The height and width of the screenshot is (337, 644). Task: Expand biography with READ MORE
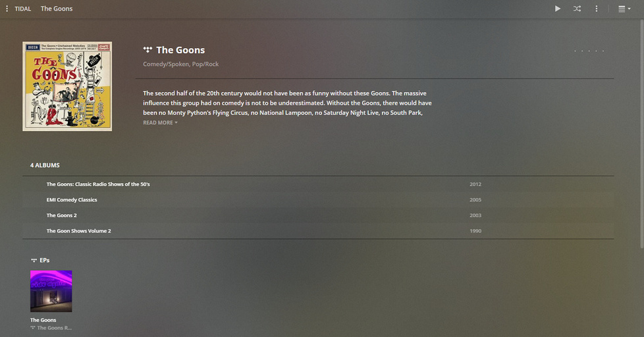(x=160, y=122)
